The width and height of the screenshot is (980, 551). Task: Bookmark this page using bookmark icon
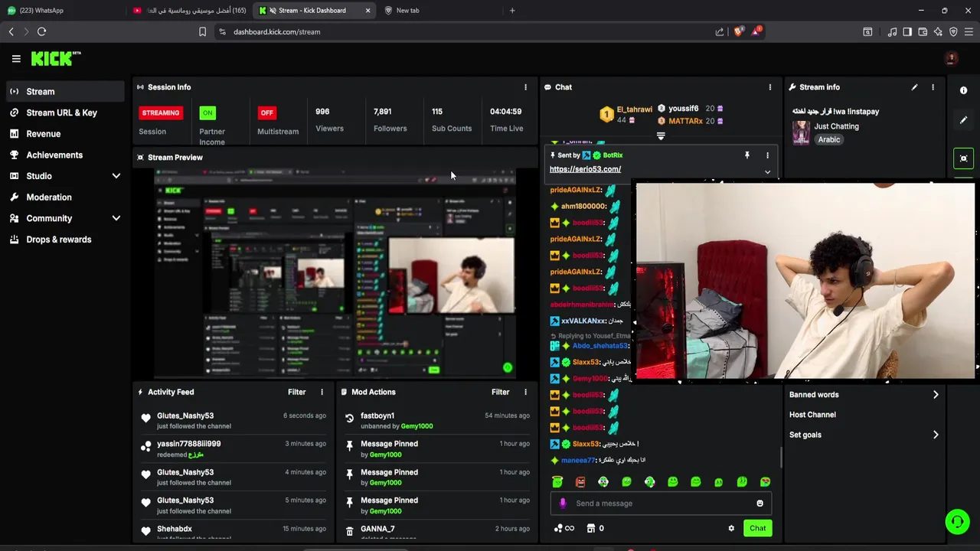click(202, 31)
